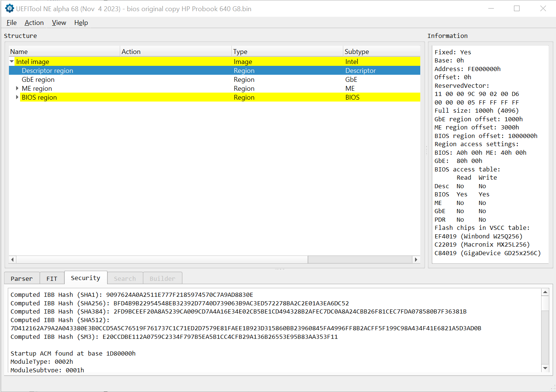Screen dimensions: 556x392
Task: Open the Help menu
Action: [81, 23]
